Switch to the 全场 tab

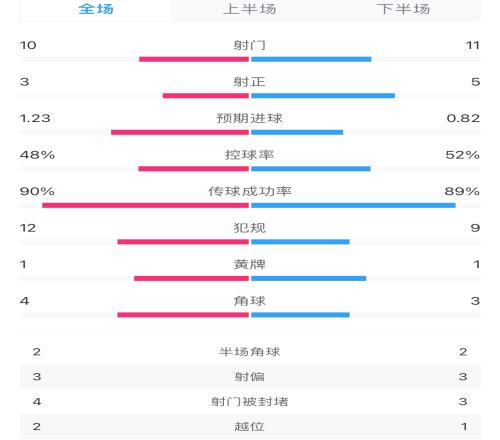(x=96, y=9)
